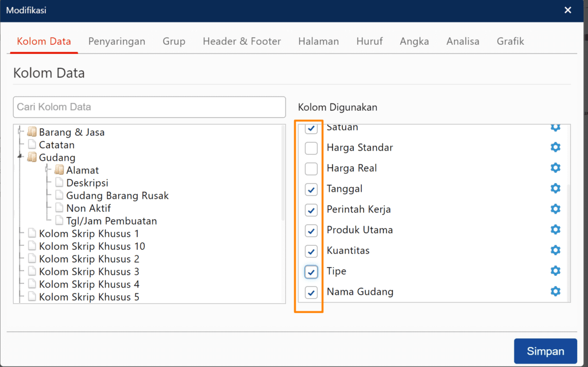Open settings gear for Satuan column

click(x=555, y=127)
